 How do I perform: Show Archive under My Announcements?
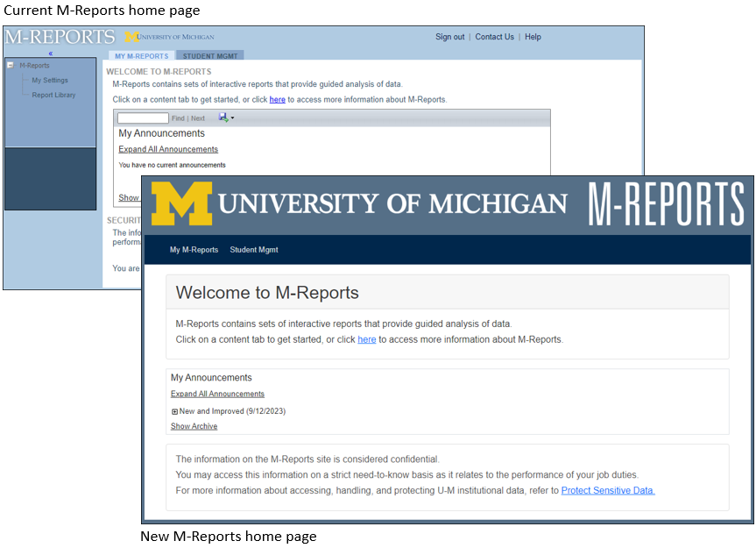pos(194,426)
